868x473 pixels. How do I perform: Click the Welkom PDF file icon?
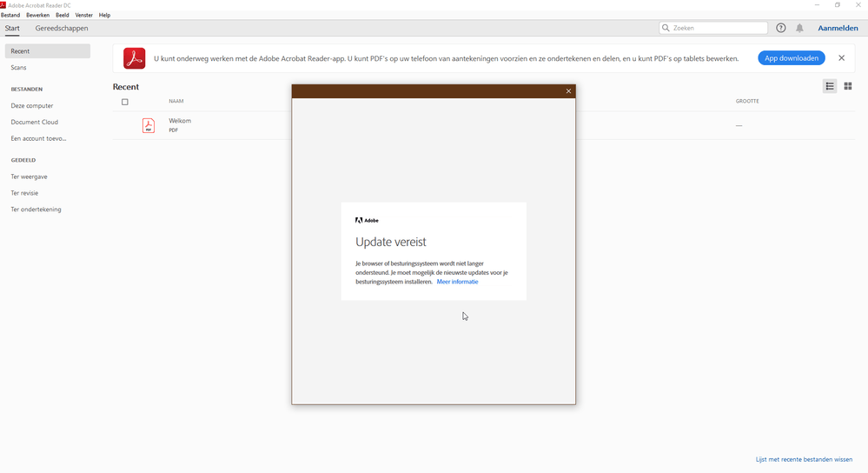(149, 125)
